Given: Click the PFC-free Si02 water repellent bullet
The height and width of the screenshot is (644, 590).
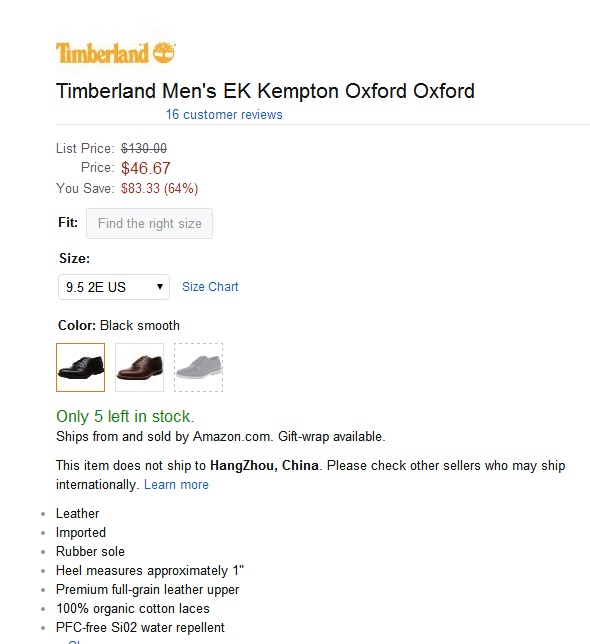Looking at the screenshot, I should coord(140,628).
